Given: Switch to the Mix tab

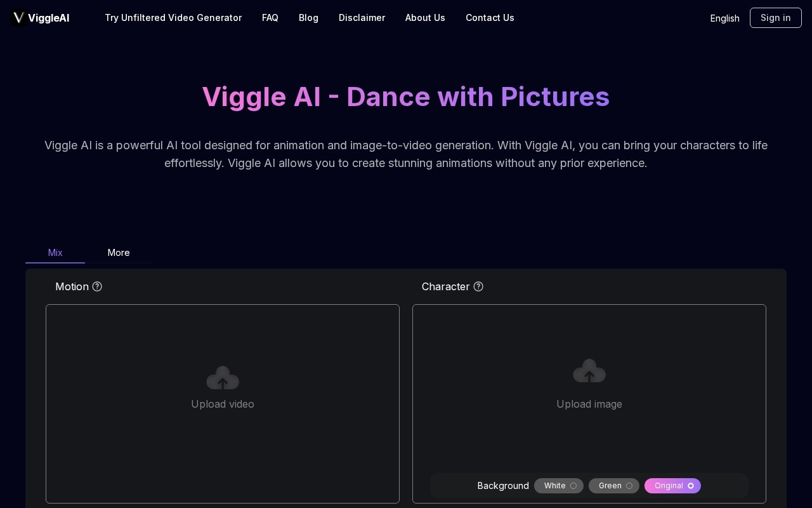Looking at the screenshot, I should (x=55, y=253).
